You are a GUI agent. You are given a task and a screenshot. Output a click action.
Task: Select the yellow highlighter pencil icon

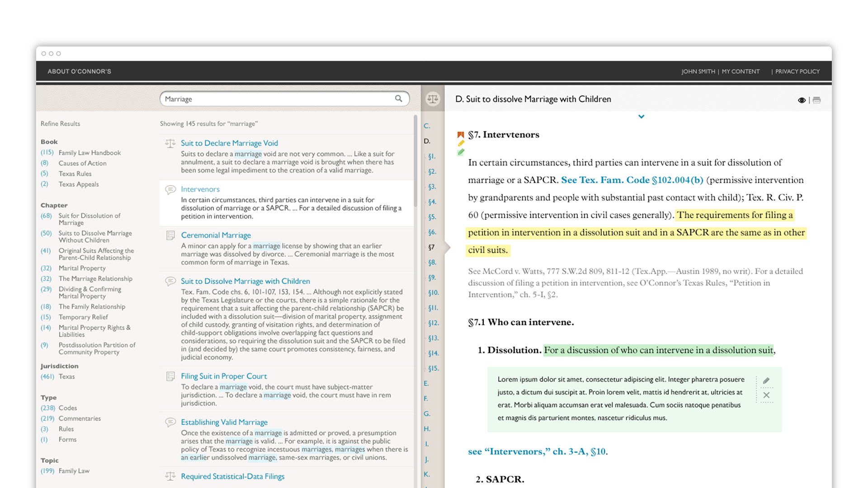point(461,143)
